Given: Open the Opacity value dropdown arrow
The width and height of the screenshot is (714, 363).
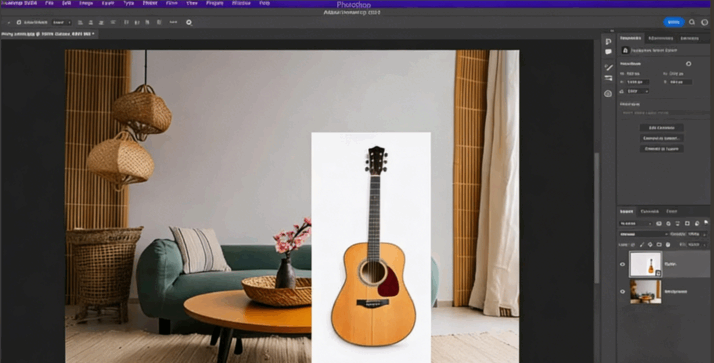Looking at the screenshot, I should tap(704, 235).
